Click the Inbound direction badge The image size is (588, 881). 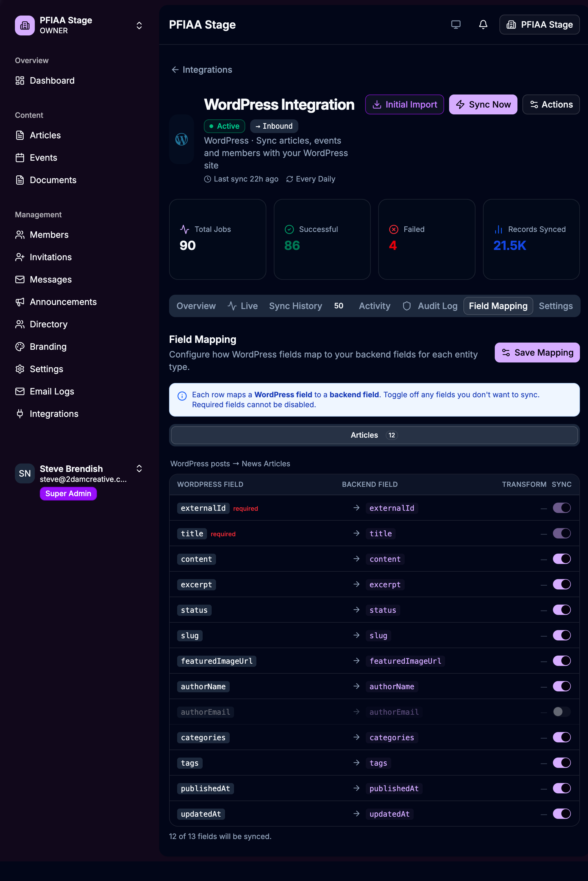pos(274,126)
